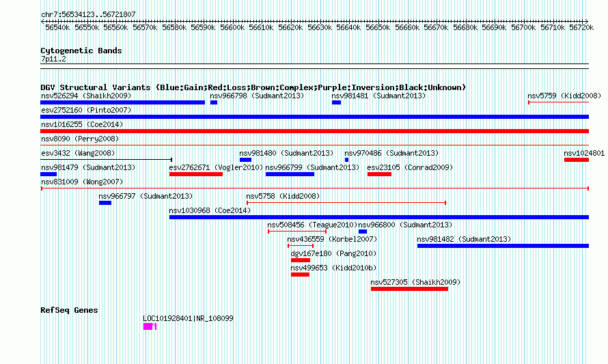Select the nsv5758 (Kidd2008) label

point(283,196)
